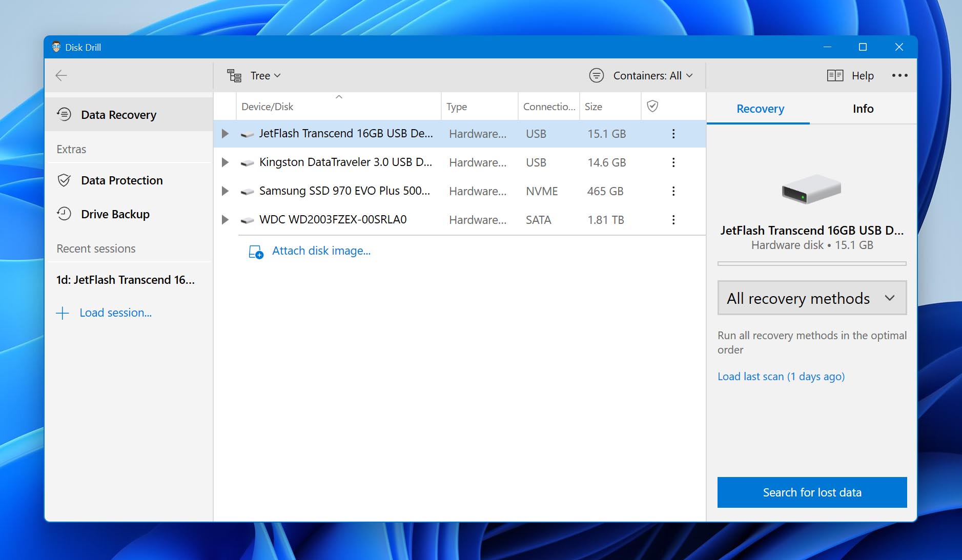Click the NVME connection cell
Screen dimensions: 962x560
click(x=542, y=191)
